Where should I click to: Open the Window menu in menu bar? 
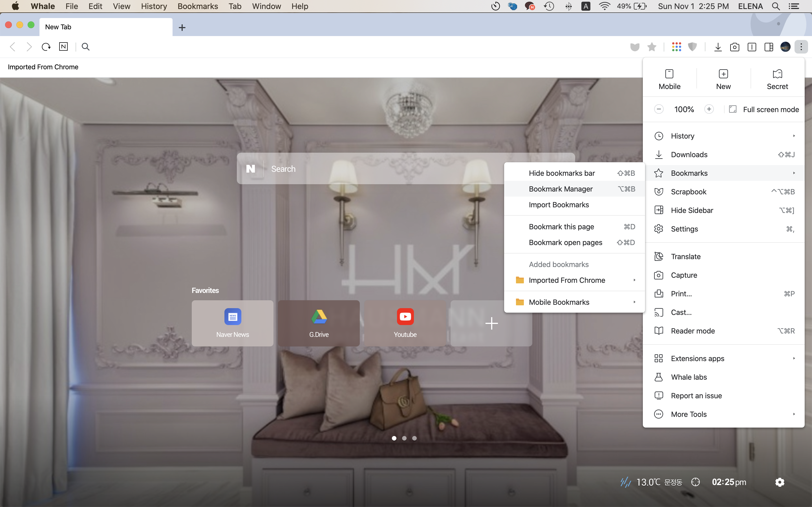pyautogui.click(x=266, y=6)
